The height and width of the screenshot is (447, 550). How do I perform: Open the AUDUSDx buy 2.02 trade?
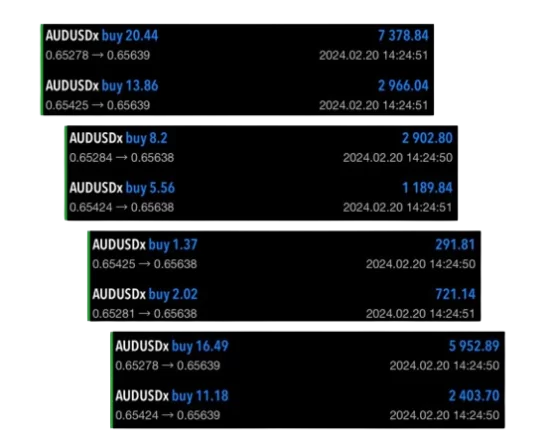(284, 303)
